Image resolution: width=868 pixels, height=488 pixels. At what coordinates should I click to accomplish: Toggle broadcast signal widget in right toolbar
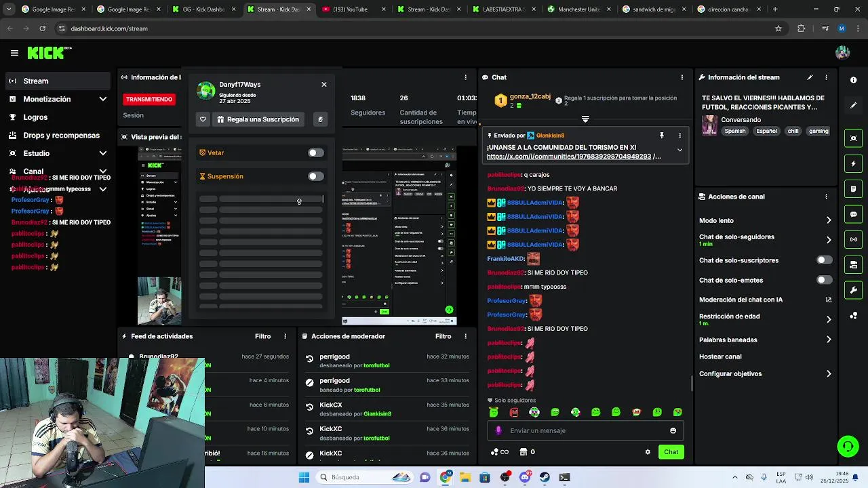coord(853,239)
